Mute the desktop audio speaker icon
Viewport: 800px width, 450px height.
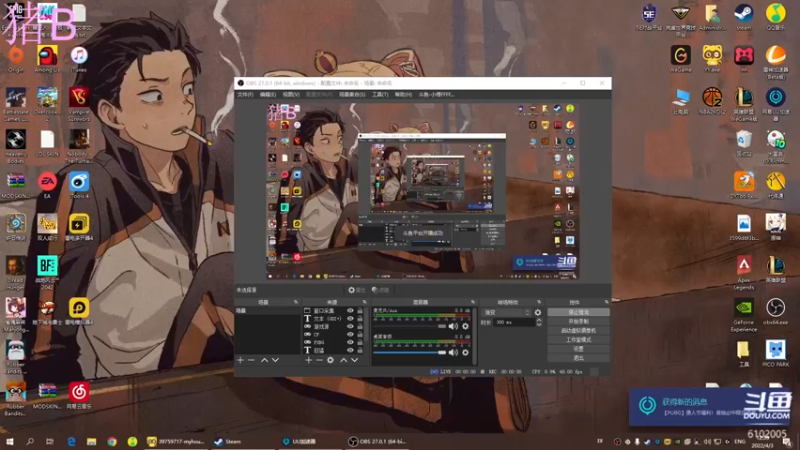453,353
